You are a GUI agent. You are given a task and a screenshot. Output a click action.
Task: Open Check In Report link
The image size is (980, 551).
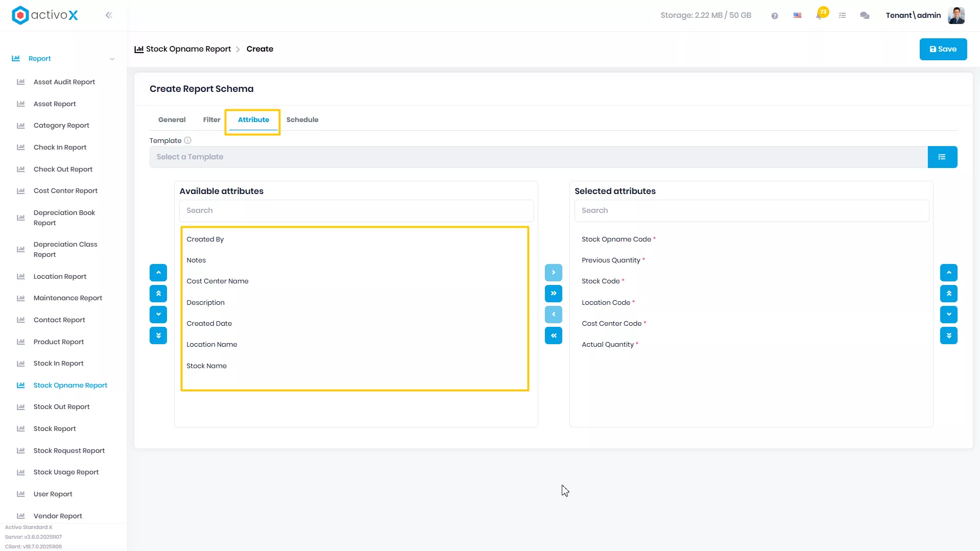point(60,148)
